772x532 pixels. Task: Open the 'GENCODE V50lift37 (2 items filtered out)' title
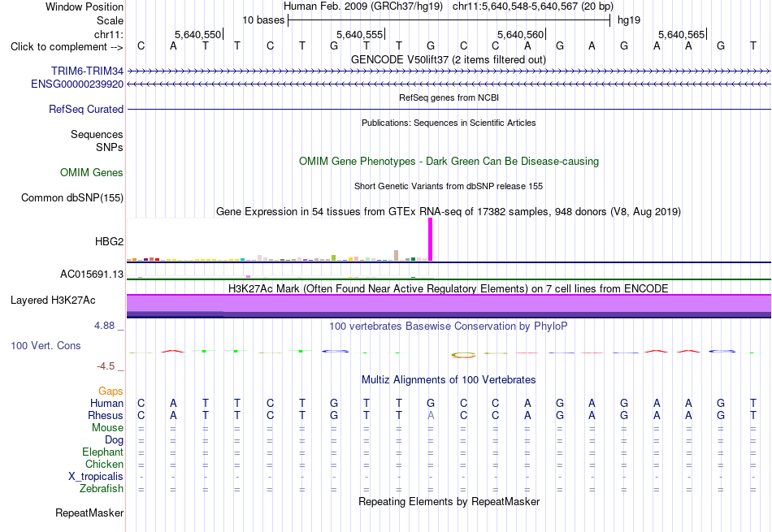[449, 59]
